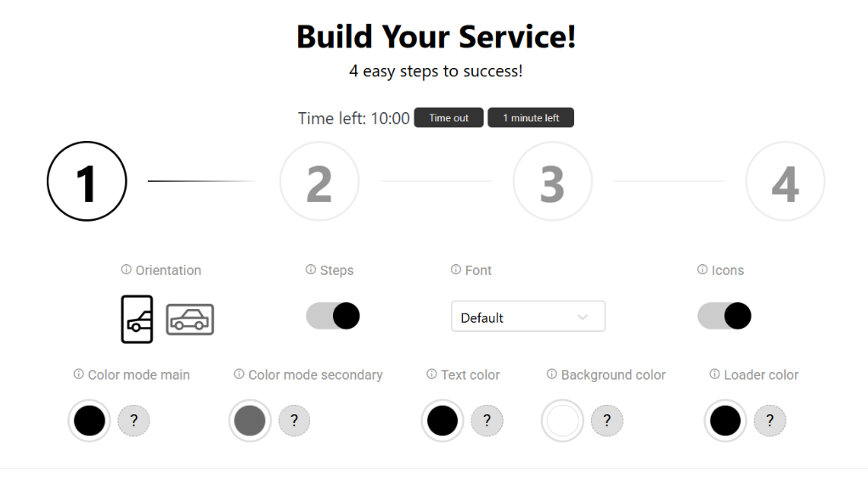Toggle the Steps switch
Image resolution: width=868 pixels, height=484 pixels.
333,316
